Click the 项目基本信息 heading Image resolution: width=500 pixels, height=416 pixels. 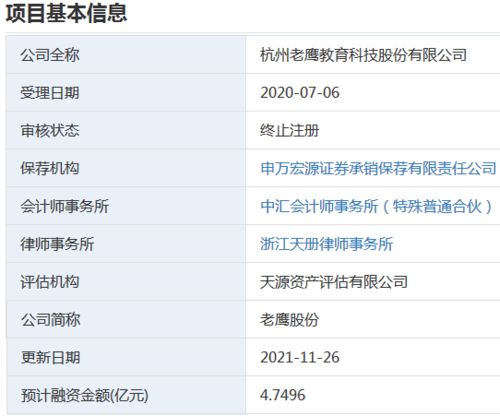66,14
